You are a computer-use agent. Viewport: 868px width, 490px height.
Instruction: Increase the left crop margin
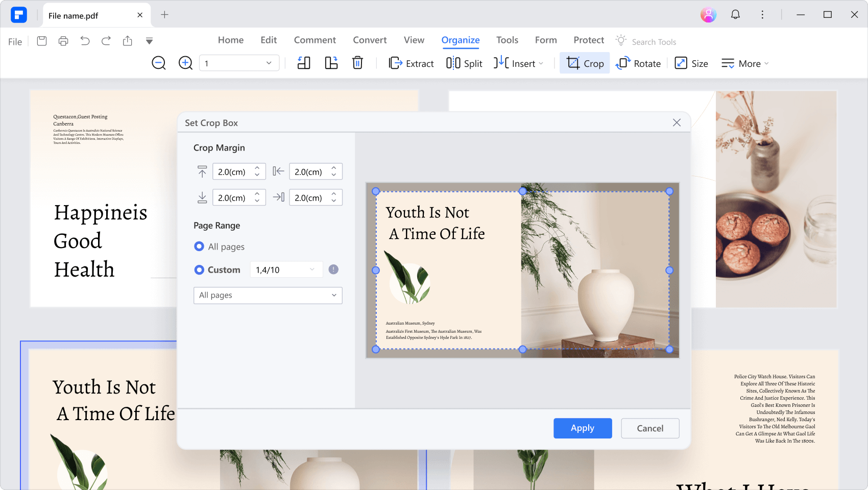(x=334, y=168)
